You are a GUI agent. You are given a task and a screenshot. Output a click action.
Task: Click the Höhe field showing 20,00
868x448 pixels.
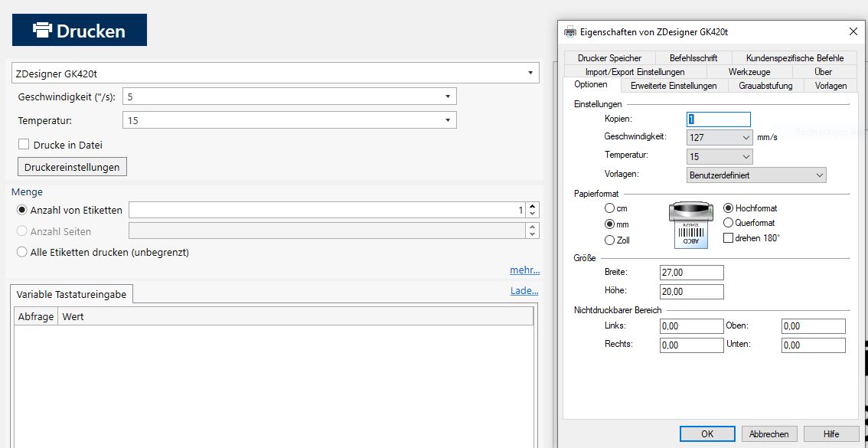[692, 292]
